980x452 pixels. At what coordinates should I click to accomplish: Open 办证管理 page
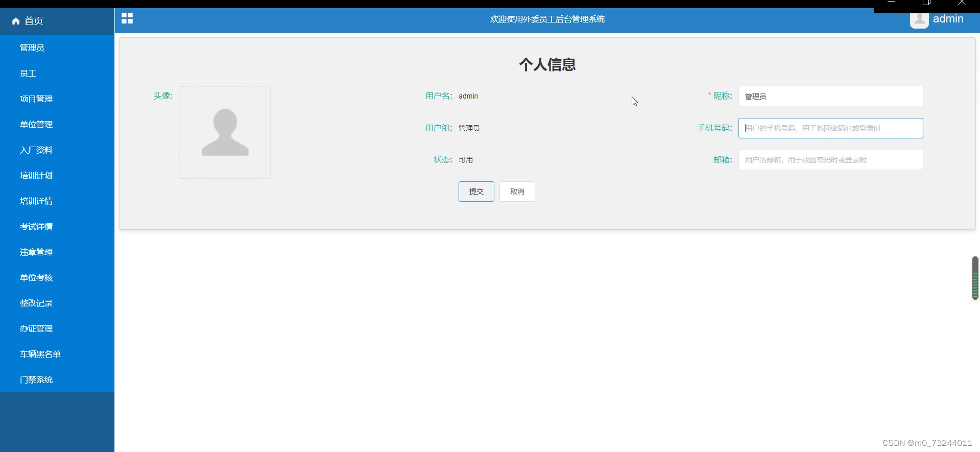(57, 328)
